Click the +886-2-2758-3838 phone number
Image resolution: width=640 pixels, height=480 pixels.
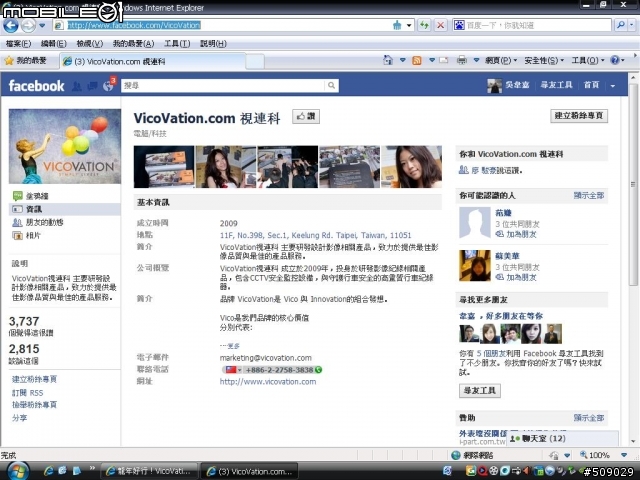pos(279,370)
